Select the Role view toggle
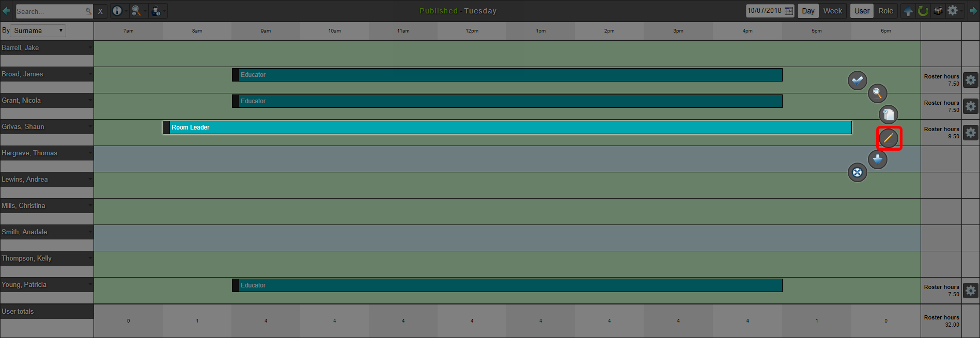Screen dimensions: 980x338 (x=885, y=11)
